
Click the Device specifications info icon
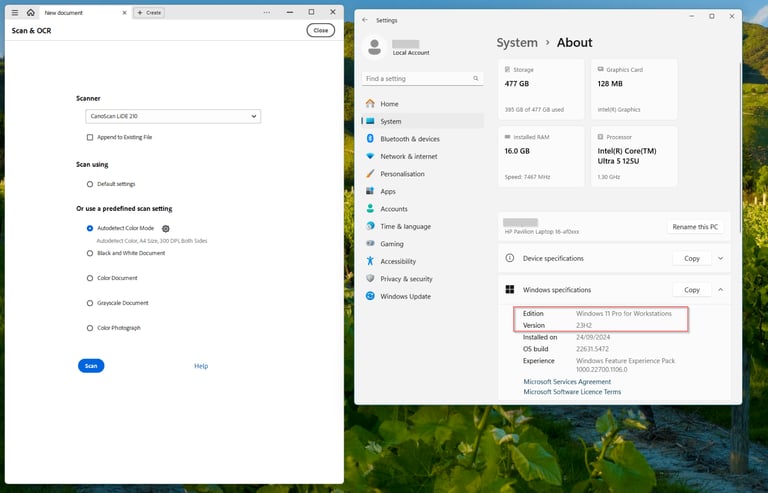point(510,258)
